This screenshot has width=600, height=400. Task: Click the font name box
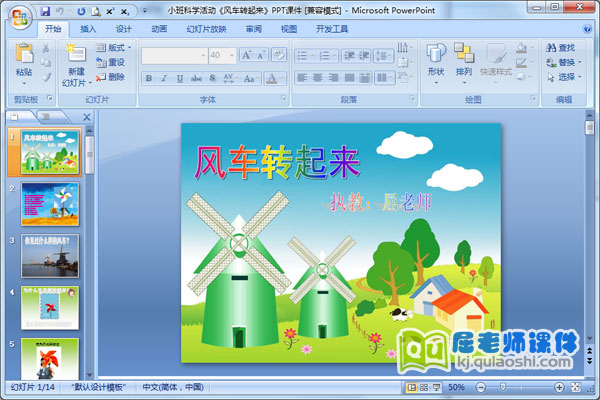pyautogui.click(x=174, y=56)
